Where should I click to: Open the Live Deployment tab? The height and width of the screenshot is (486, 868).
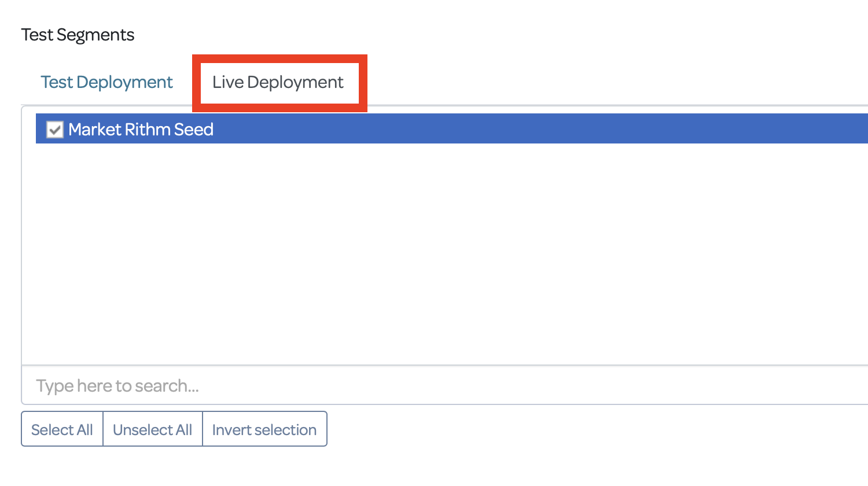(278, 82)
